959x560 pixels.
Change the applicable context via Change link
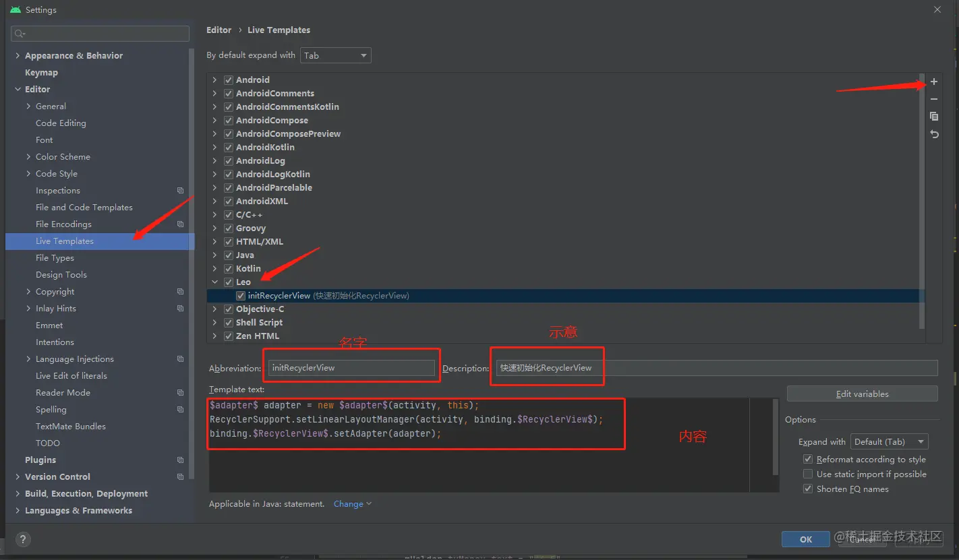(352, 504)
